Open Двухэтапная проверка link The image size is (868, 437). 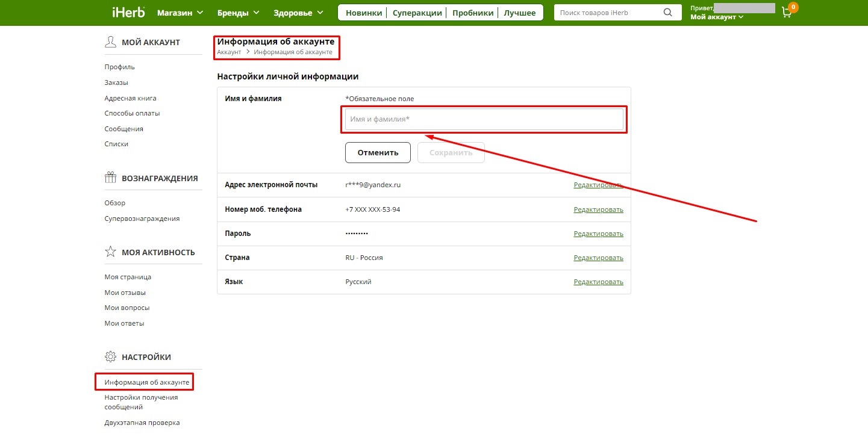click(x=142, y=423)
